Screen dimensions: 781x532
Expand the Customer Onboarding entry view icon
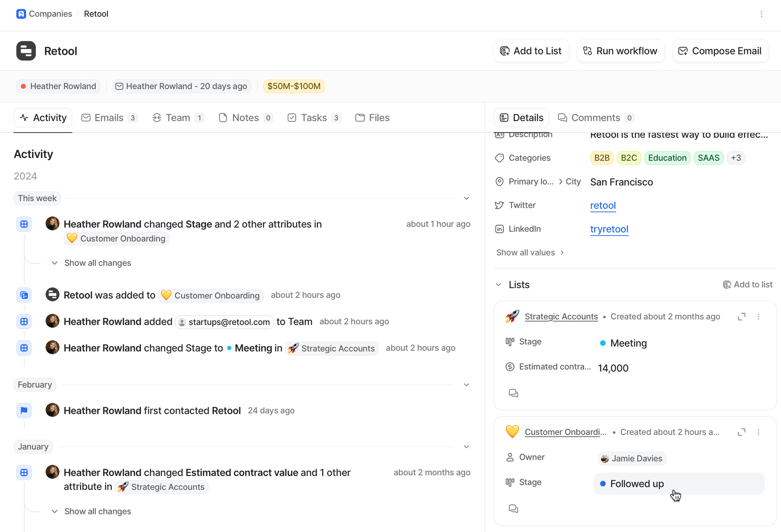741,432
